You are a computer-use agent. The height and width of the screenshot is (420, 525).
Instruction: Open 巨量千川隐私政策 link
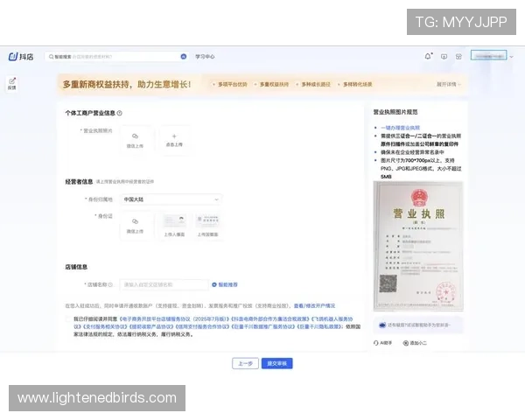[319, 326]
